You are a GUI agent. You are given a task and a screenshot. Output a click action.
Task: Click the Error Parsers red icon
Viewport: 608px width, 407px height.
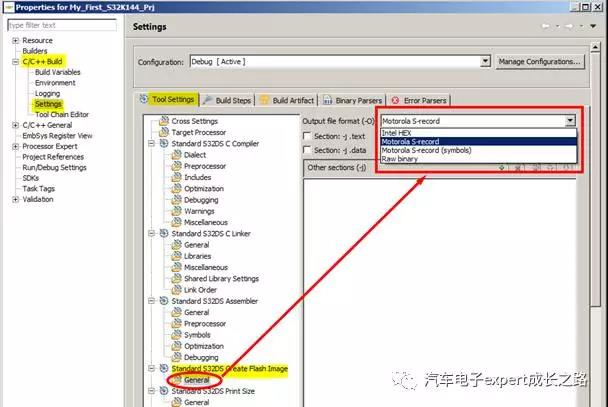(x=397, y=100)
